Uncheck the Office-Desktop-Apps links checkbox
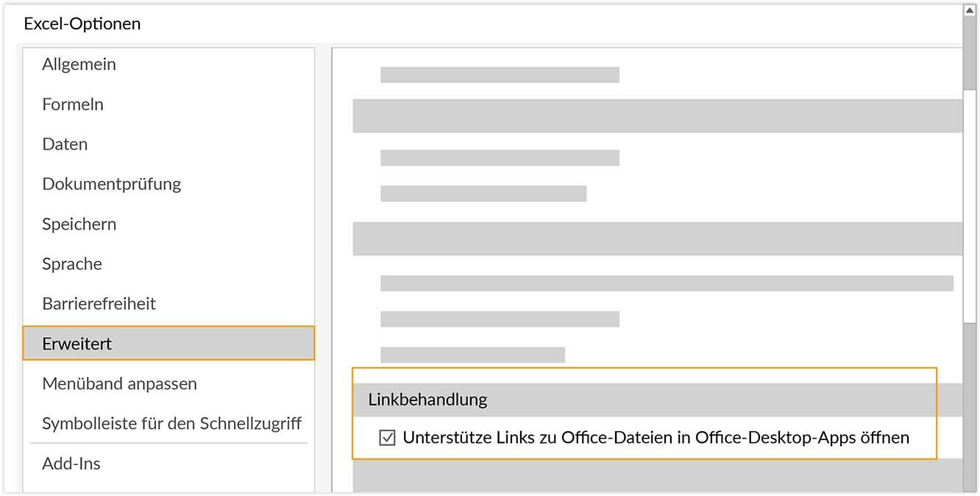The width and height of the screenshot is (980, 496). tap(387, 439)
